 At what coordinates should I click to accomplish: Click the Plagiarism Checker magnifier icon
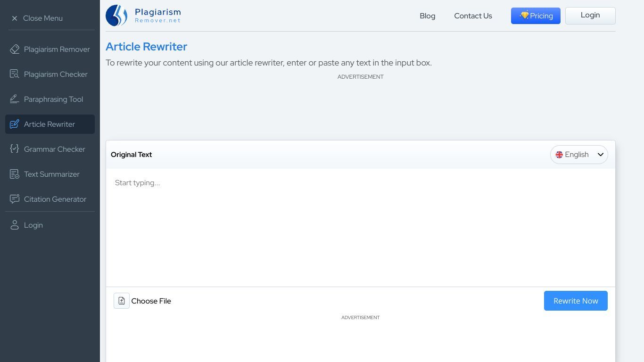click(15, 74)
